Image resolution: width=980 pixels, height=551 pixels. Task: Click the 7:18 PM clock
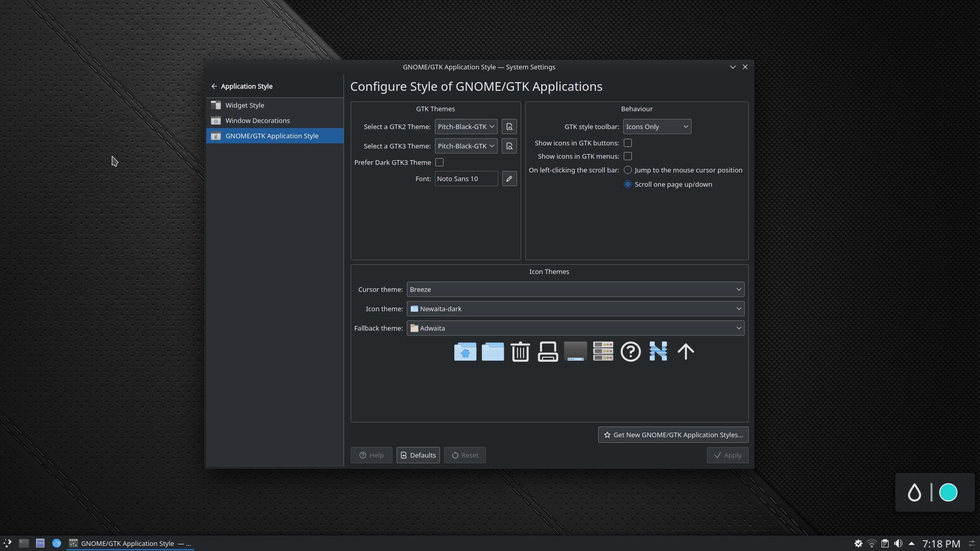coord(941,544)
